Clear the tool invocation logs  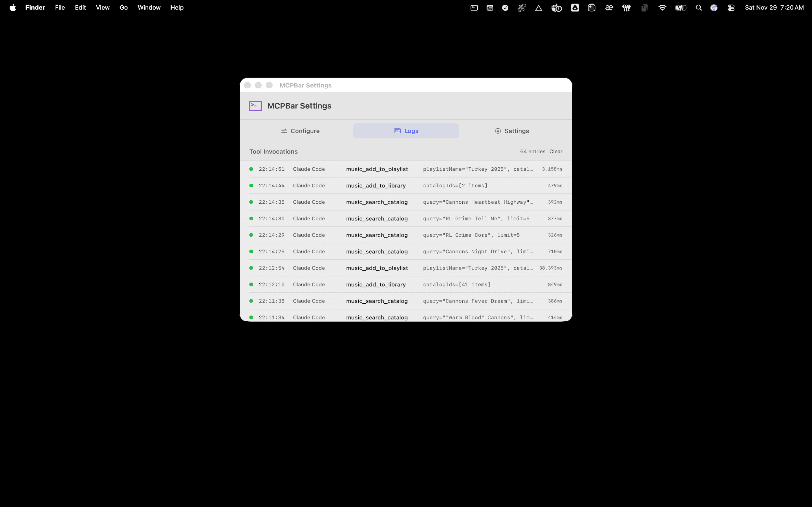click(556, 151)
